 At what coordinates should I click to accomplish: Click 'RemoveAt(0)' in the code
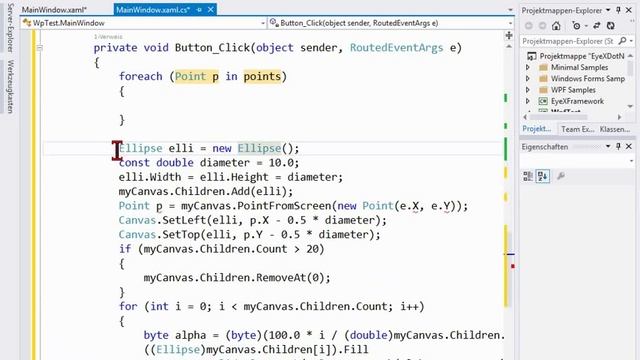click(290, 278)
